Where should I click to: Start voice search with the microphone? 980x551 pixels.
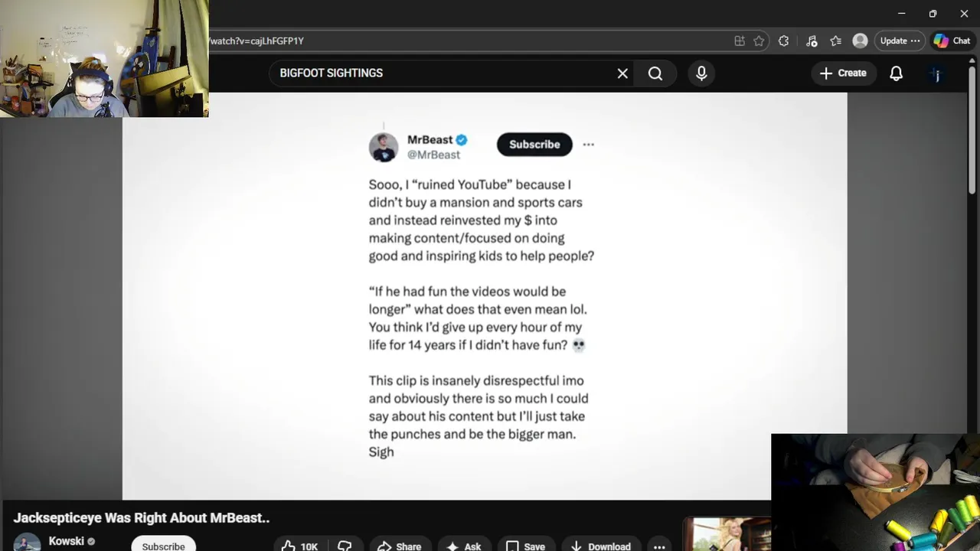701,73
